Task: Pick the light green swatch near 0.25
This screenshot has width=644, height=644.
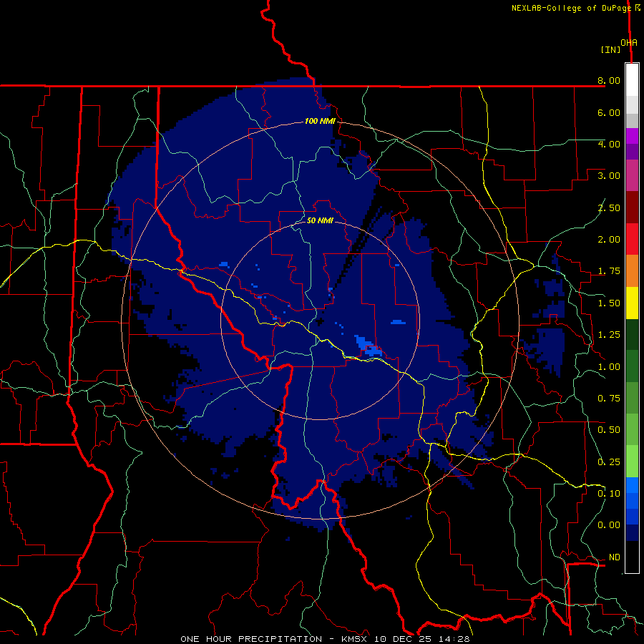Action: [x=632, y=462]
